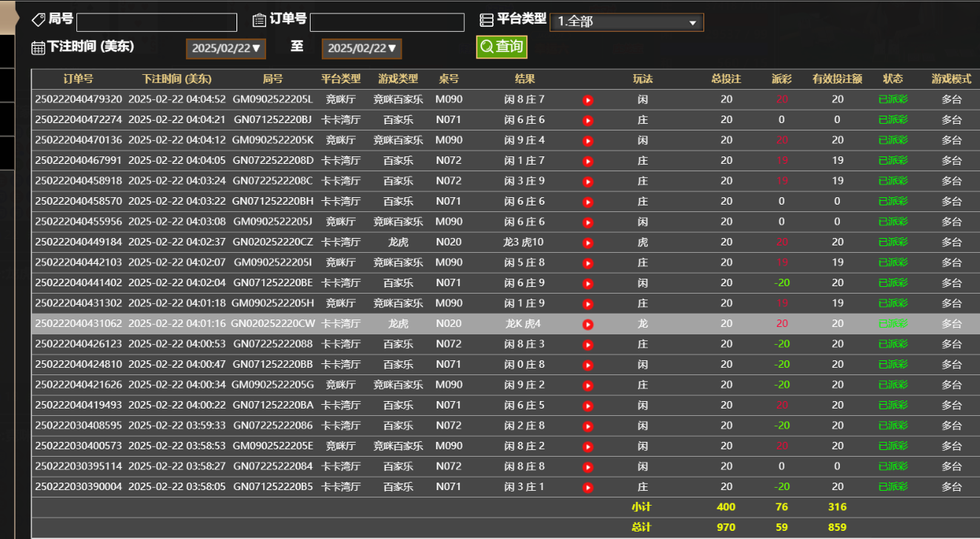The image size is (980, 539).
Task: Open the 平台类型 dropdown
Action: pos(626,22)
